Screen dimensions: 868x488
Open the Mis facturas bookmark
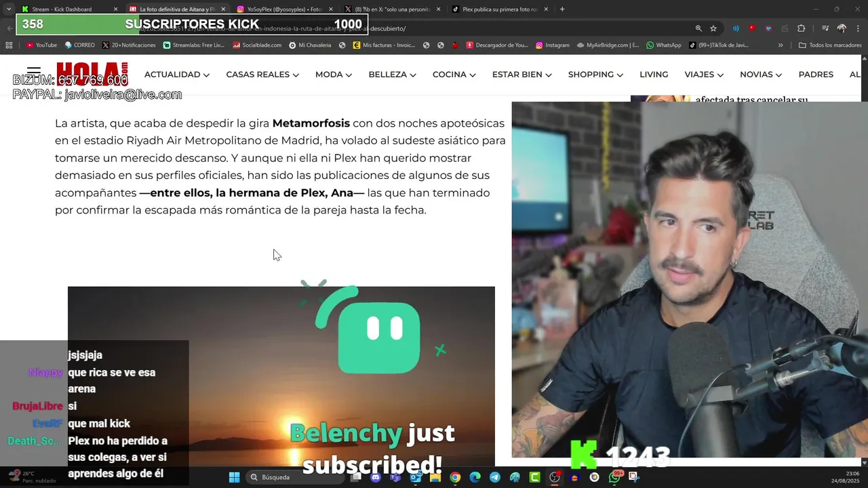(384, 45)
